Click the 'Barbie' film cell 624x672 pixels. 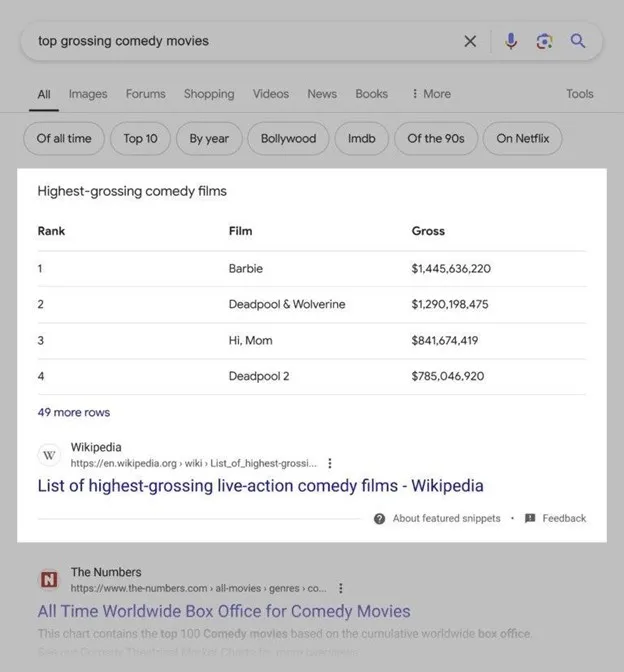click(246, 269)
